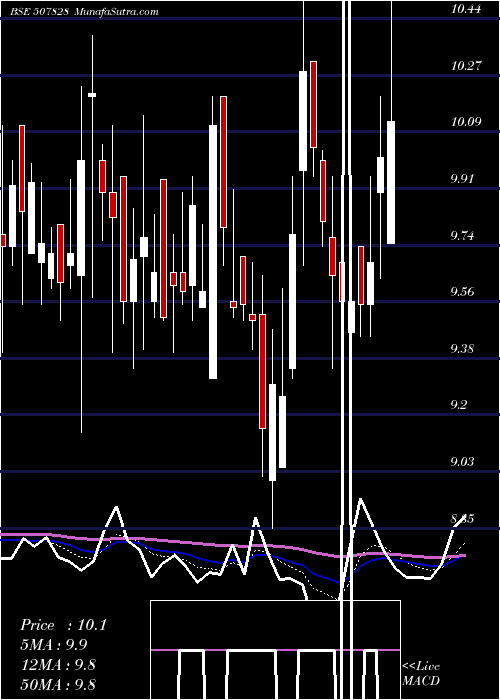Click the 10.27 price axis label
The height and width of the screenshot is (700, 500).
[467, 66]
